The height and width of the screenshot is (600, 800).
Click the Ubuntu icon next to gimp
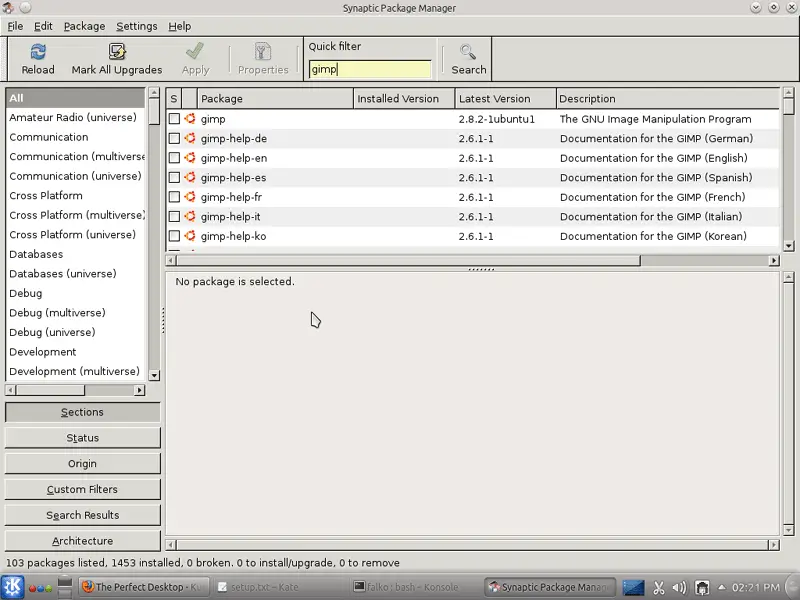coord(190,119)
